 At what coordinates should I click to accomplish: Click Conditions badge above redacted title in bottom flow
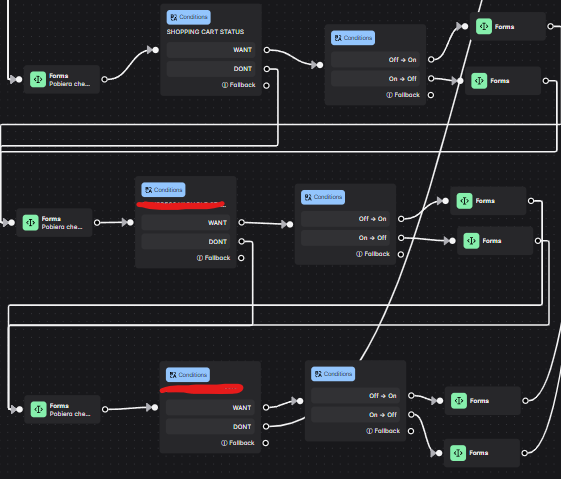(188, 375)
